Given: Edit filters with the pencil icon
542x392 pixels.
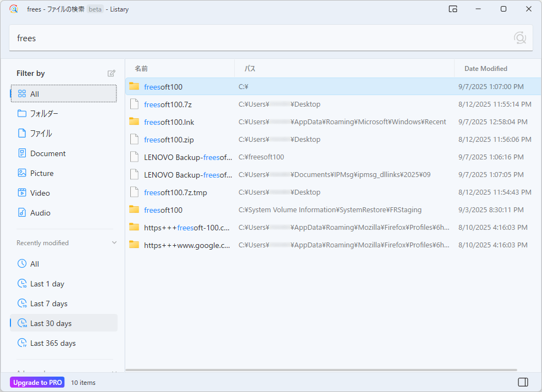Looking at the screenshot, I should [x=111, y=73].
